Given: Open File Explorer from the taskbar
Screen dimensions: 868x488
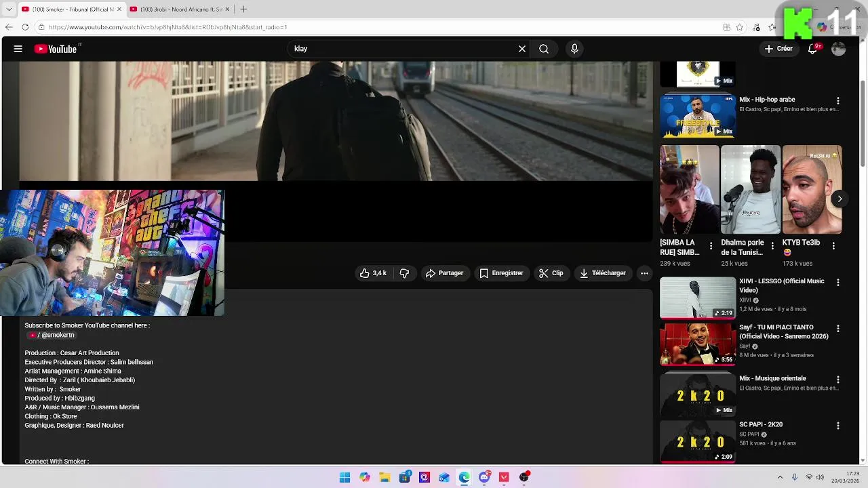Looking at the screenshot, I should [x=384, y=477].
